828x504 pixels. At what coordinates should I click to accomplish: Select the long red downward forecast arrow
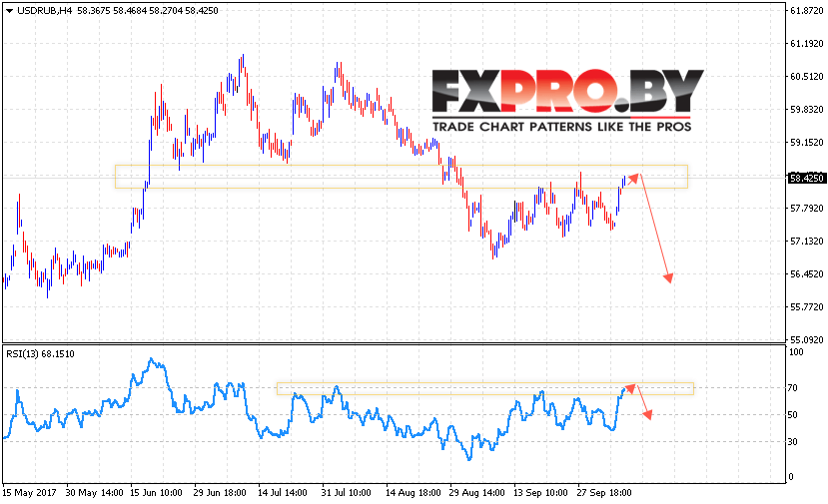[x=656, y=228]
